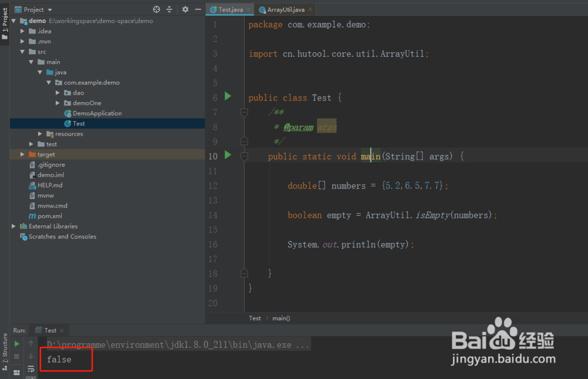
Task: Click the down stack trace arrow
Action: pyautogui.click(x=31, y=356)
